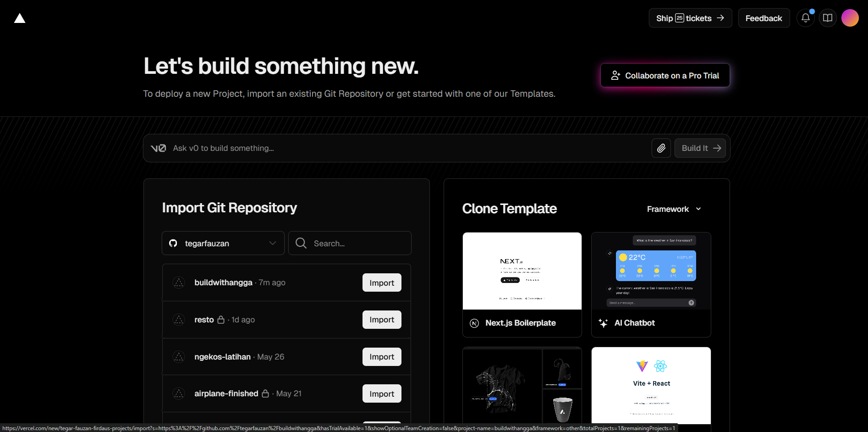The image size is (868, 432).
Task: Click the add-user icon on Collaborate button
Action: point(616,75)
